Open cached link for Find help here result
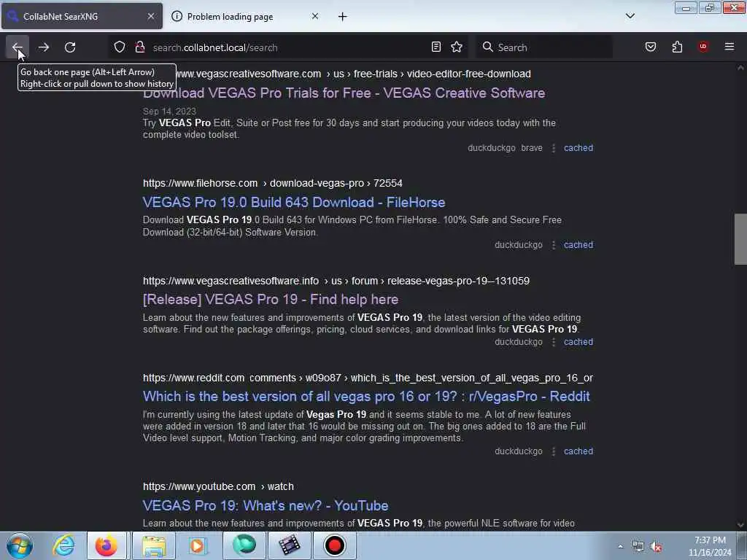Viewport: 747px width, 560px height. 578,342
